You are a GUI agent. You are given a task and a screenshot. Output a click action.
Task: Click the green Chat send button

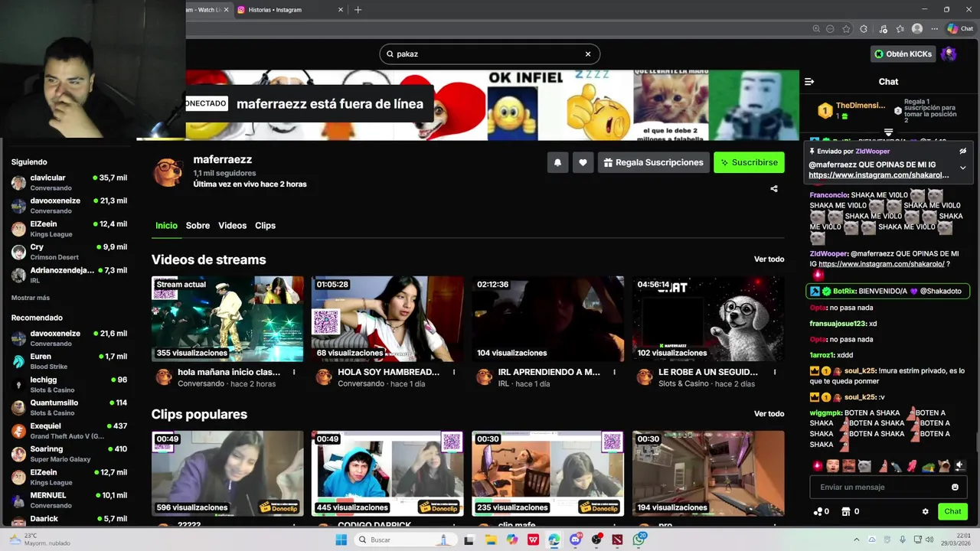click(x=952, y=511)
